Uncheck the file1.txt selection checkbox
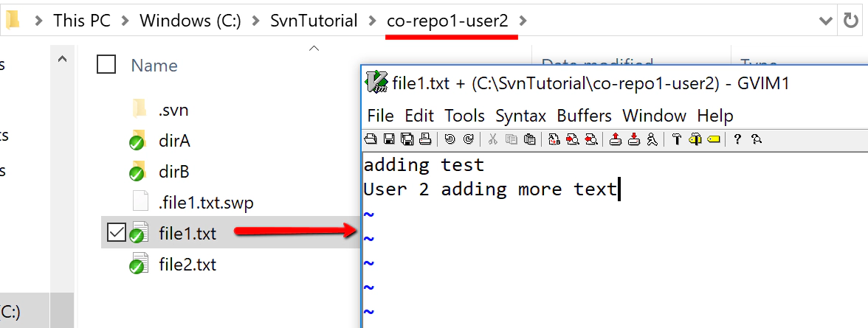The height and width of the screenshot is (328, 868). tap(116, 234)
